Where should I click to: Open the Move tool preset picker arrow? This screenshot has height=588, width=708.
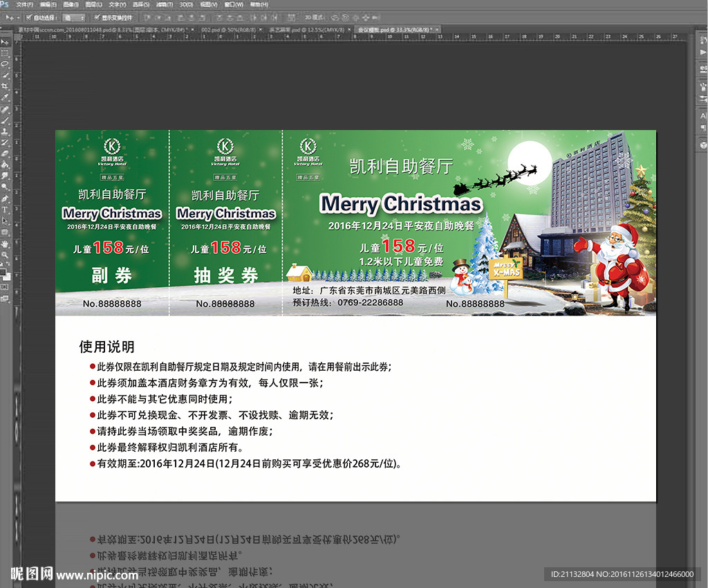(x=18, y=17)
